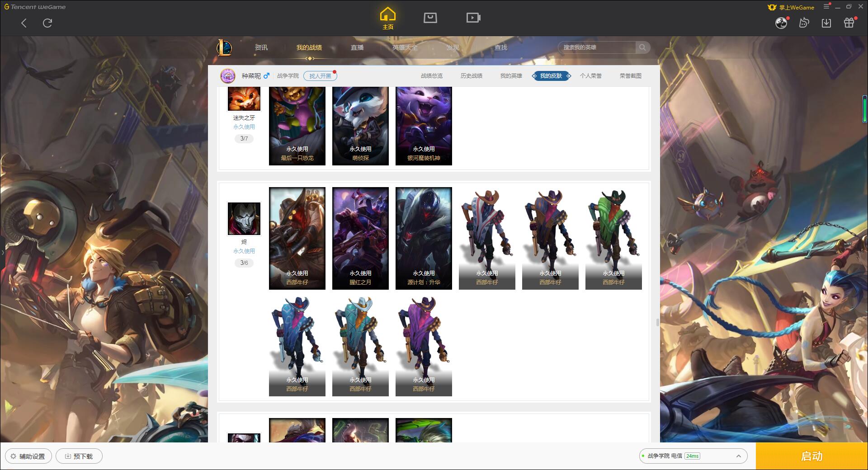Image resolution: width=868 pixels, height=470 pixels.
Task: Expand the 战争学院 电信 server dropdown
Action: 693,456
